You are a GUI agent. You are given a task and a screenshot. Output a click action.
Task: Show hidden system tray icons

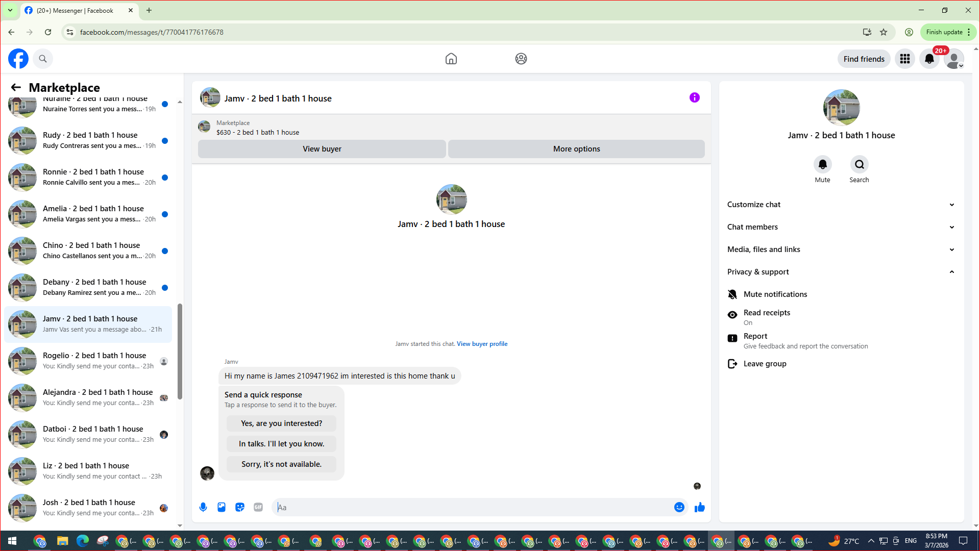871,541
